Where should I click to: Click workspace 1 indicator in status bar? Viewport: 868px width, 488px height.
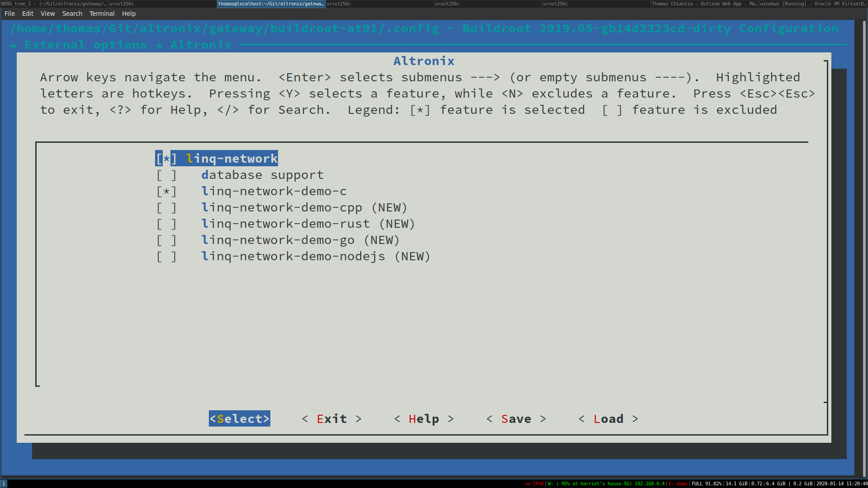4,483
